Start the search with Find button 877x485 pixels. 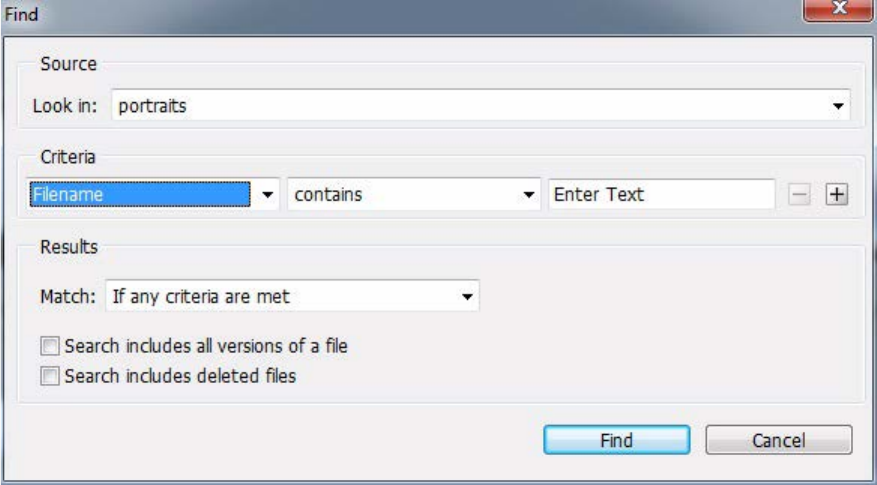click(616, 440)
